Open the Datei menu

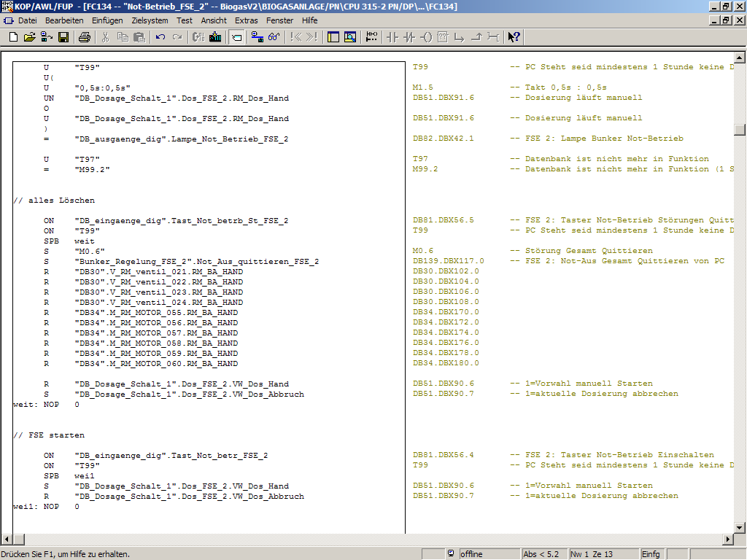[x=27, y=20]
